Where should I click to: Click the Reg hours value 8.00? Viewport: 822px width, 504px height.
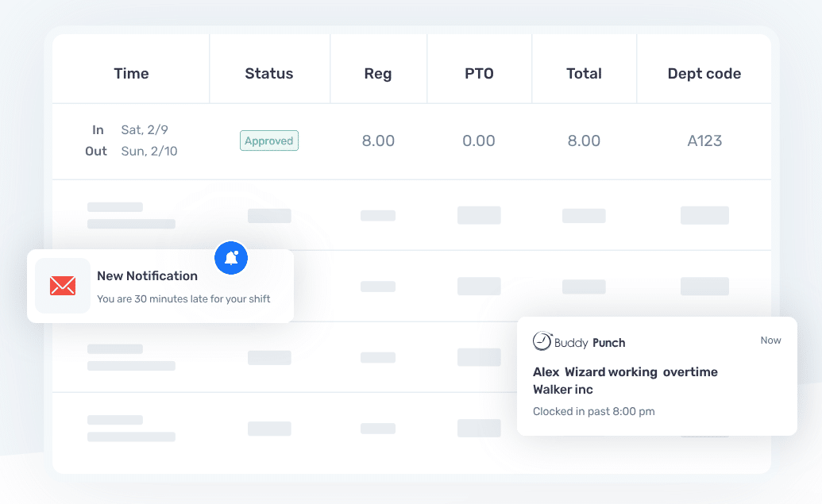(378, 141)
